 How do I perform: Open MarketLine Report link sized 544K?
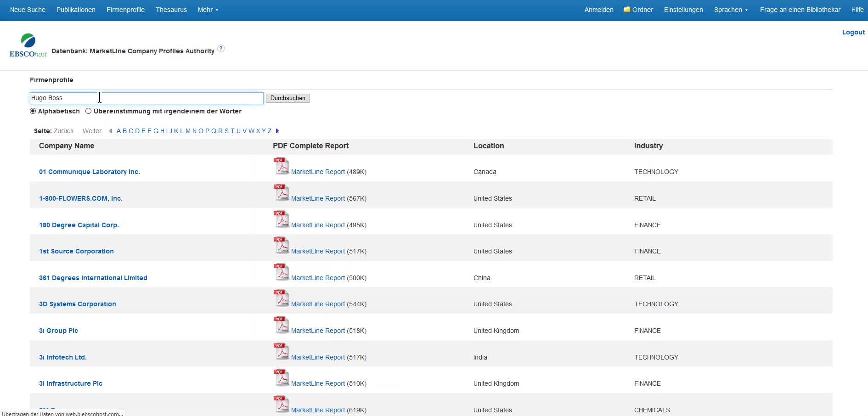click(x=318, y=304)
